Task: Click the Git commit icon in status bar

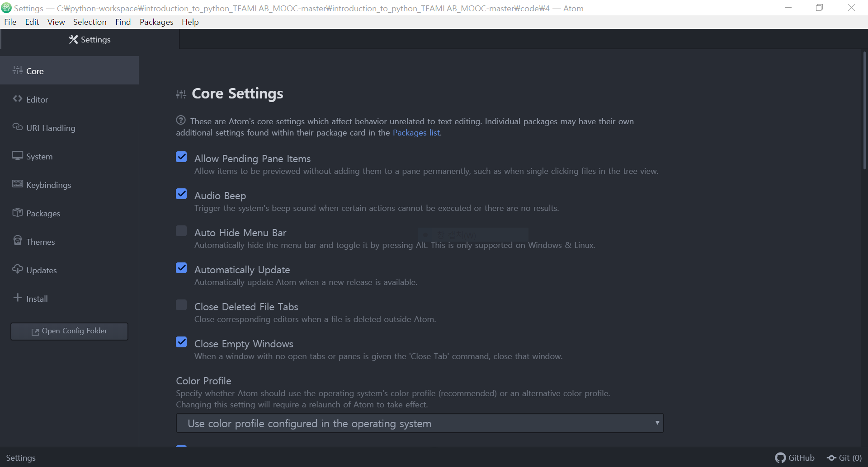Action: pyautogui.click(x=831, y=458)
